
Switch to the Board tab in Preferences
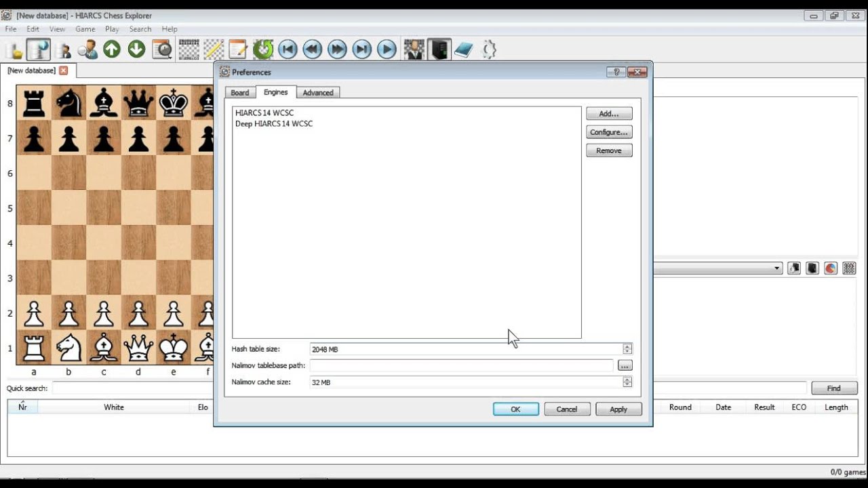coord(240,93)
